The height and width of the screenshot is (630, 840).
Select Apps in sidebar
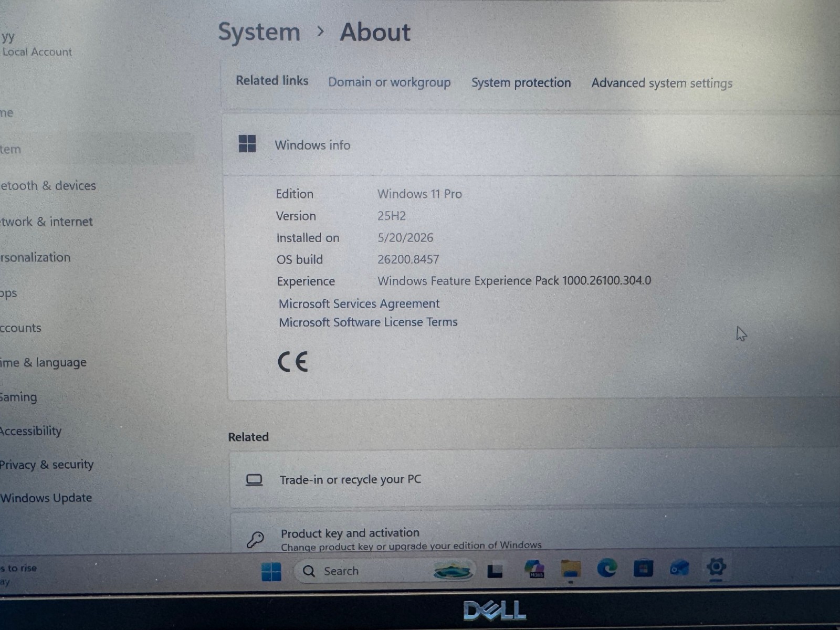pos(8,293)
